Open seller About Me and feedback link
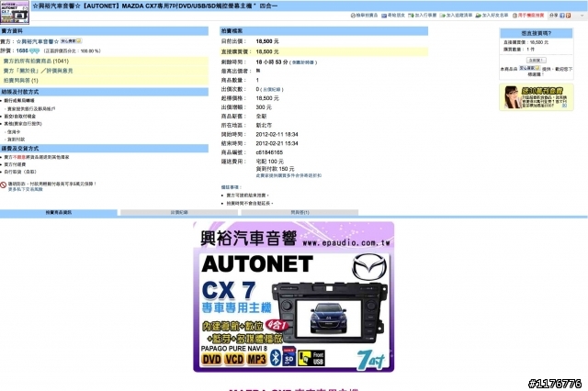Screen dimensions: 588x391 (x=38, y=71)
